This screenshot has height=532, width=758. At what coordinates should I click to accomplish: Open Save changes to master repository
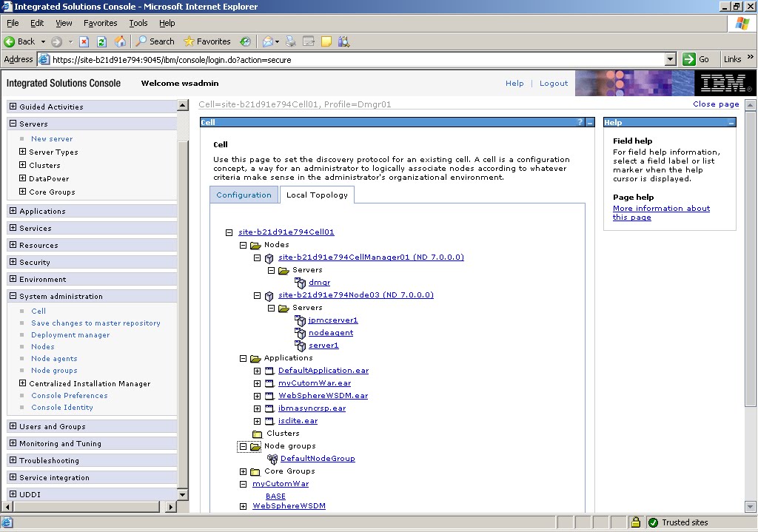point(95,323)
